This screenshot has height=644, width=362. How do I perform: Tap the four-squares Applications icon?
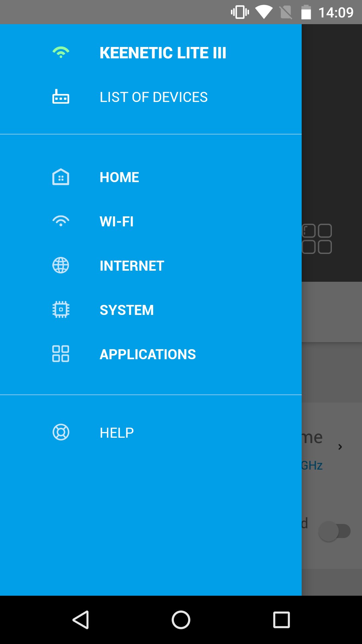pyautogui.click(x=61, y=354)
